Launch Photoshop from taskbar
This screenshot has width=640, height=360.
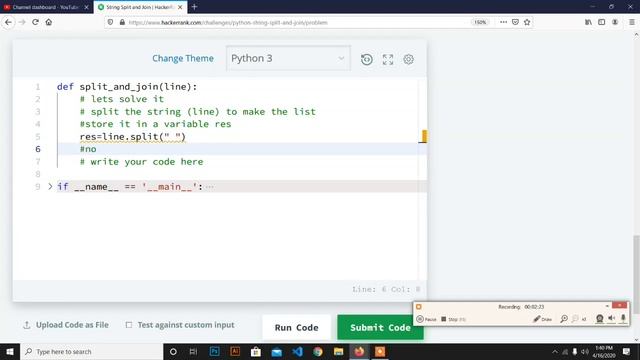(x=214, y=351)
